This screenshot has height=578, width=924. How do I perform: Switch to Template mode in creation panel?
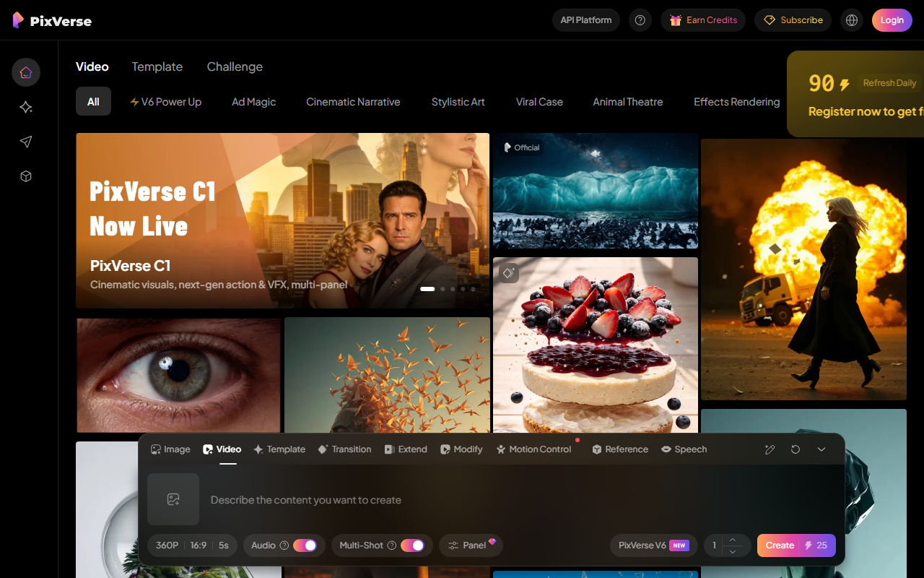pos(279,449)
